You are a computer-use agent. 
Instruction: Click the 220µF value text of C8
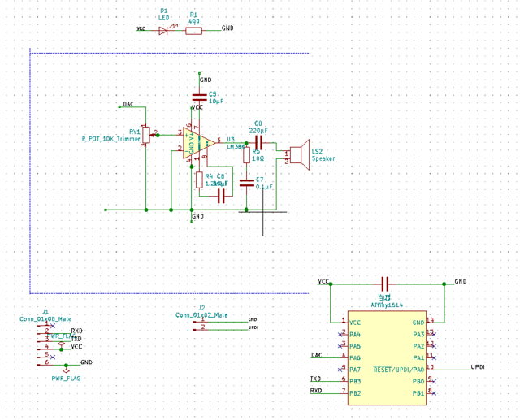[258, 131]
